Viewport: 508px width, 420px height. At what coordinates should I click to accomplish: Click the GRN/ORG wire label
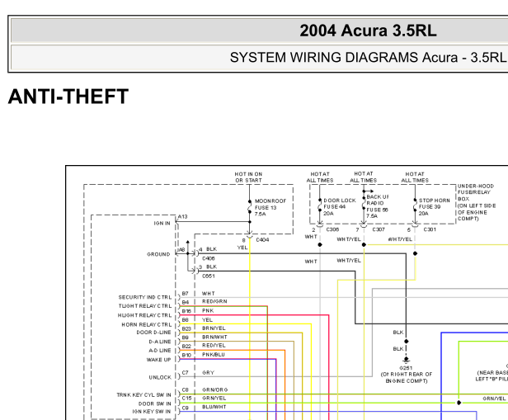point(214,389)
